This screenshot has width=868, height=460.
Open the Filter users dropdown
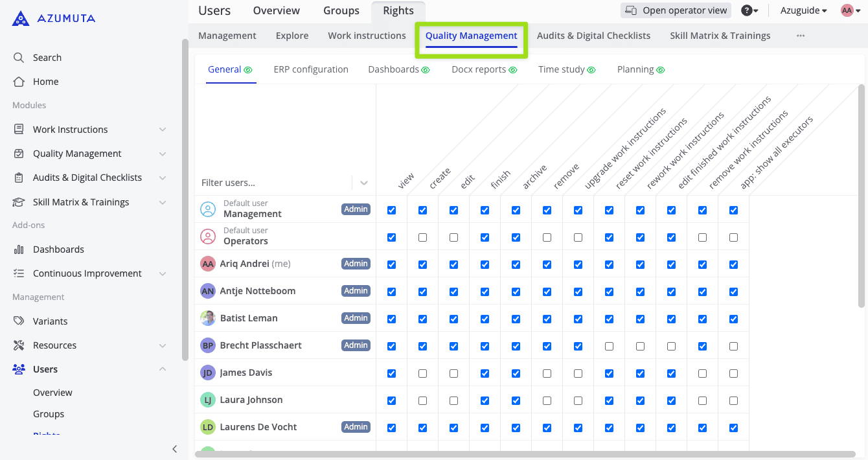tap(364, 183)
